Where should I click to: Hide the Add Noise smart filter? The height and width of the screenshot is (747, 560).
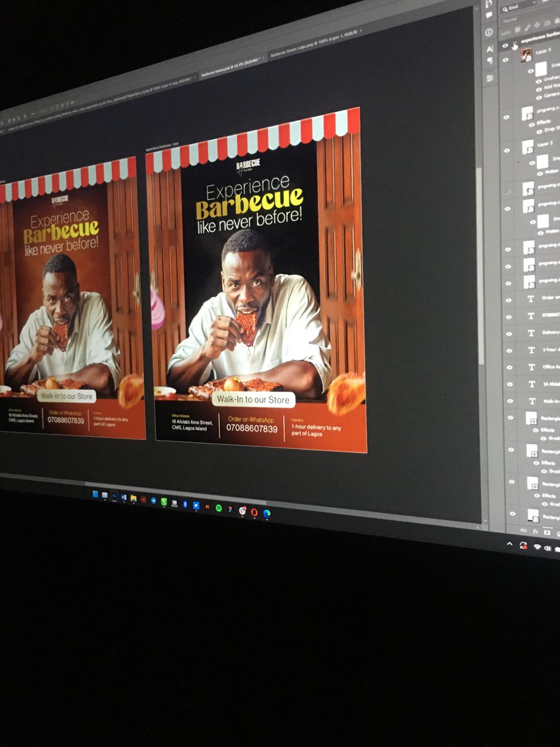pyautogui.click(x=539, y=89)
